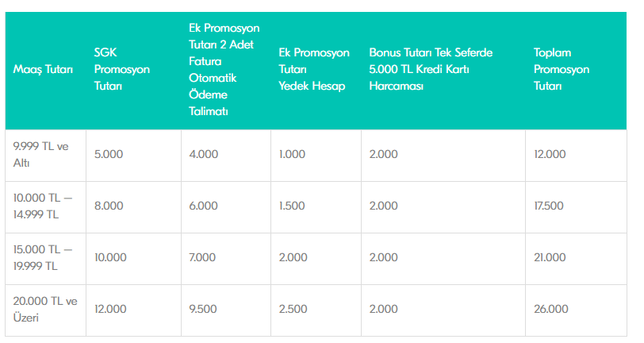Click the 8.000 SGK promotion value

pos(109,206)
